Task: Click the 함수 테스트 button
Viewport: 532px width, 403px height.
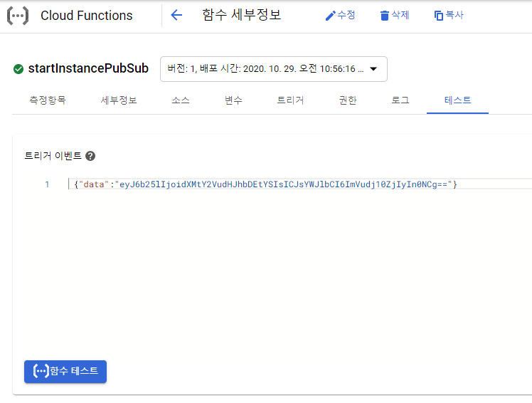Action: (65, 372)
